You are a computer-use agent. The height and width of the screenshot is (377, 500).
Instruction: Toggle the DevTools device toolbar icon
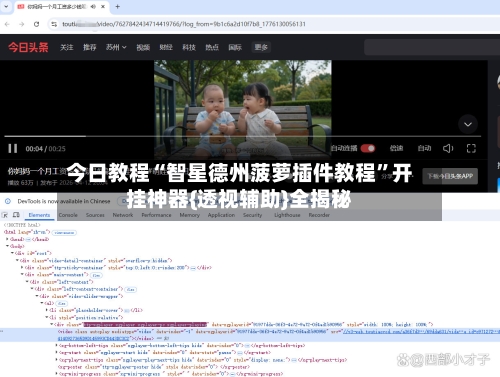coord(16,215)
